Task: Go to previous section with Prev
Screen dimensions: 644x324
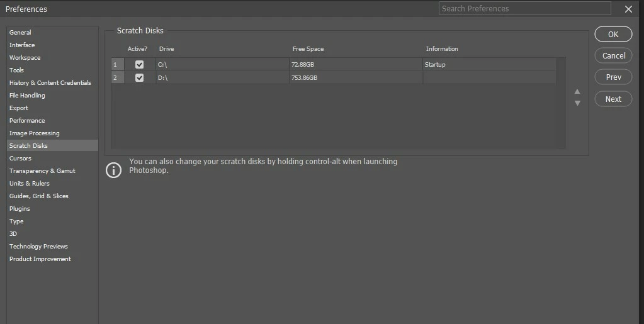Action: (x=613, y=77)
